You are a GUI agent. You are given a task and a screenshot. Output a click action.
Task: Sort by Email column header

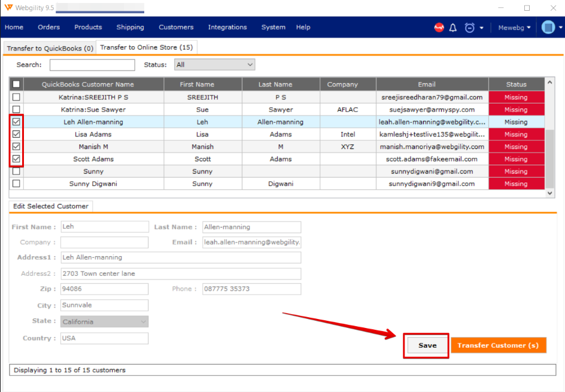click(432, 84)
